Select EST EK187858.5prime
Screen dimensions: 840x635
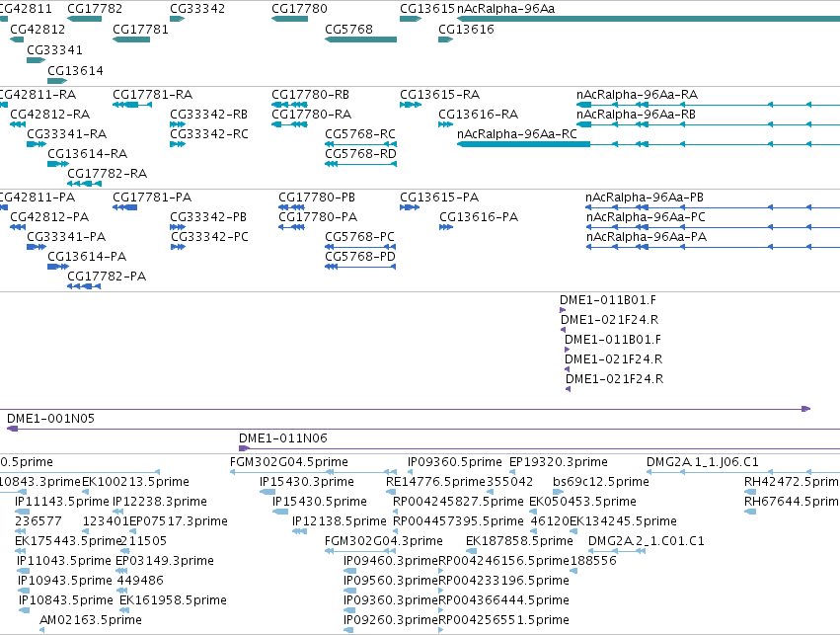click(519, 540)
